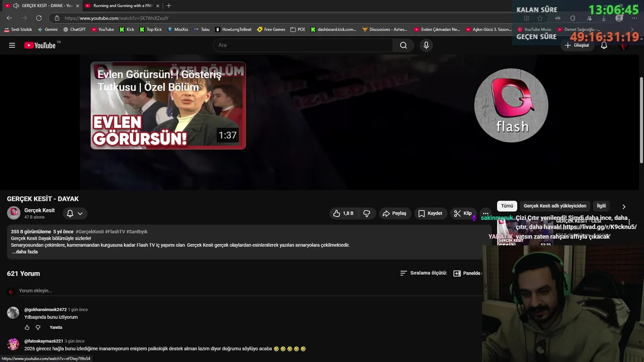Image resolution: width=644 pixels, height=362 pixels.
Task: Open the Top Kick bookmark
Action: click(150, 30)
